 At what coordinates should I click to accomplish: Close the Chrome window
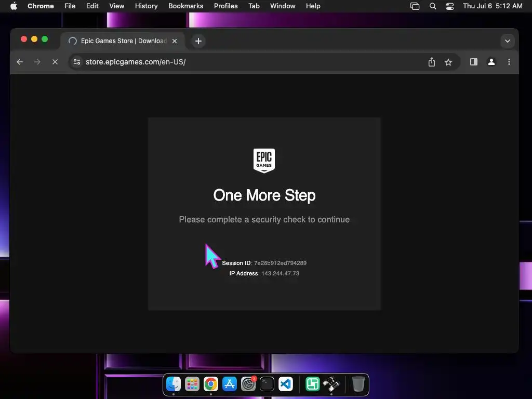pyautogui.click(x=24, y=39)
